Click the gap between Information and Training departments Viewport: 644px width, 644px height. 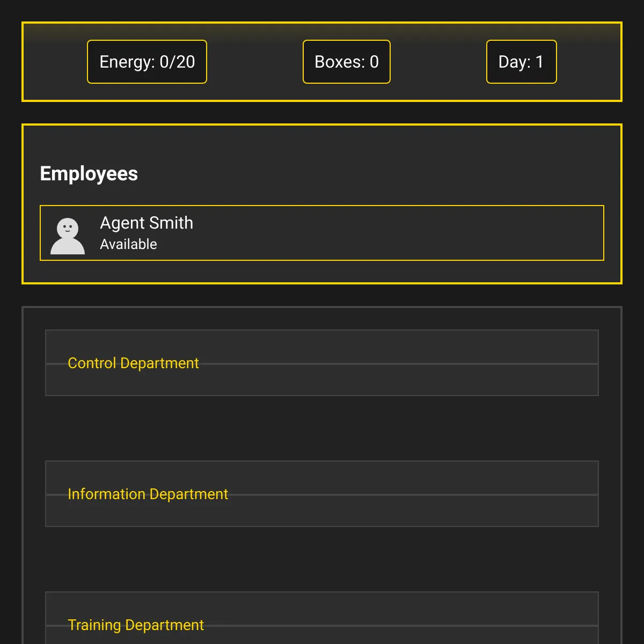tap(322, 559)
